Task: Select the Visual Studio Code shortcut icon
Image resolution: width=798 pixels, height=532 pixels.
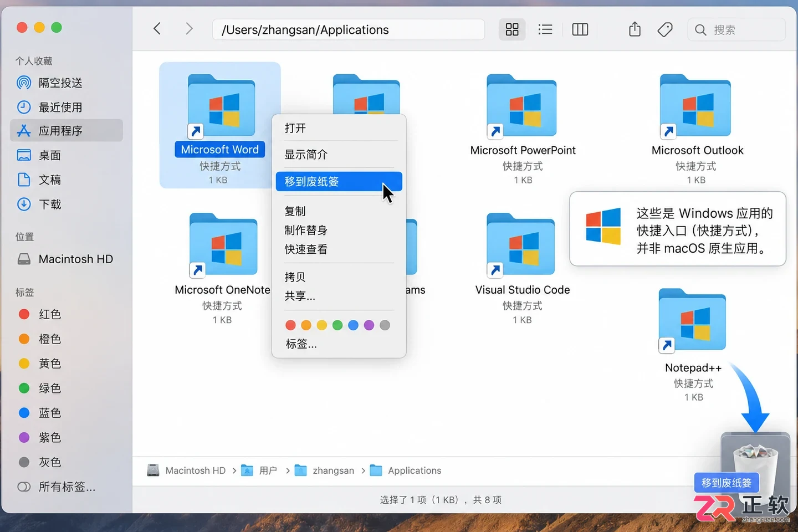Action: point(521,244)
